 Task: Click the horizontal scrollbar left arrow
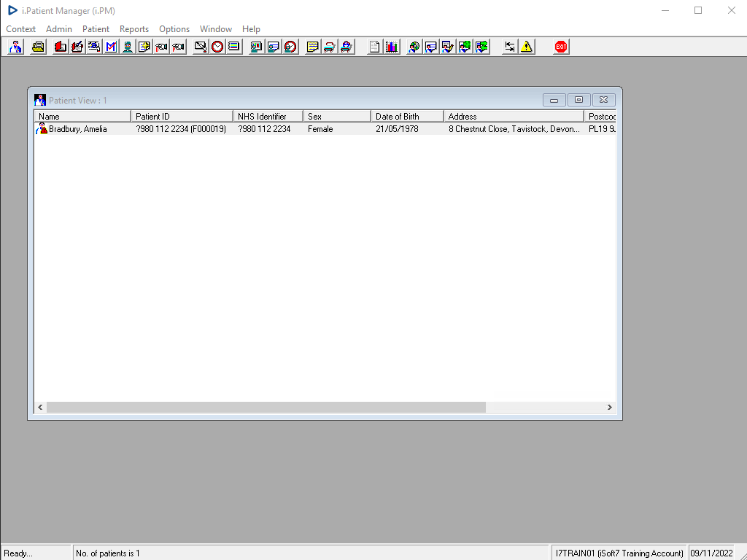coord(41,407)
